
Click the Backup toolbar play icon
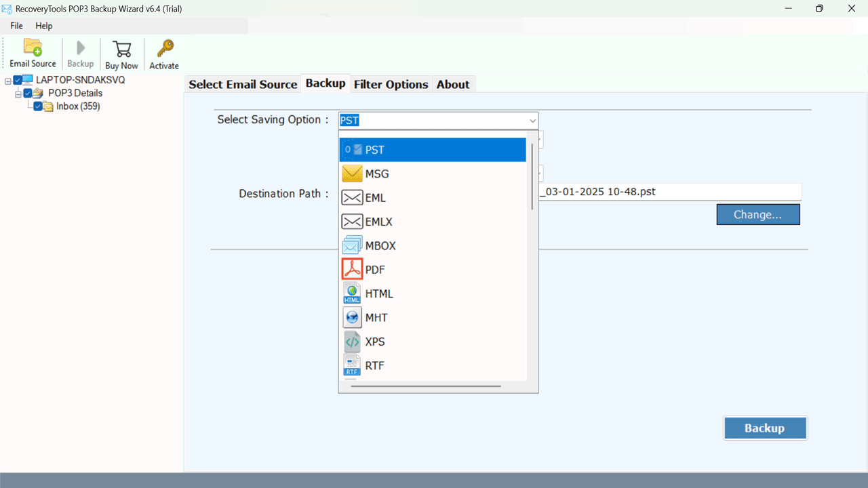pos(81,48)
